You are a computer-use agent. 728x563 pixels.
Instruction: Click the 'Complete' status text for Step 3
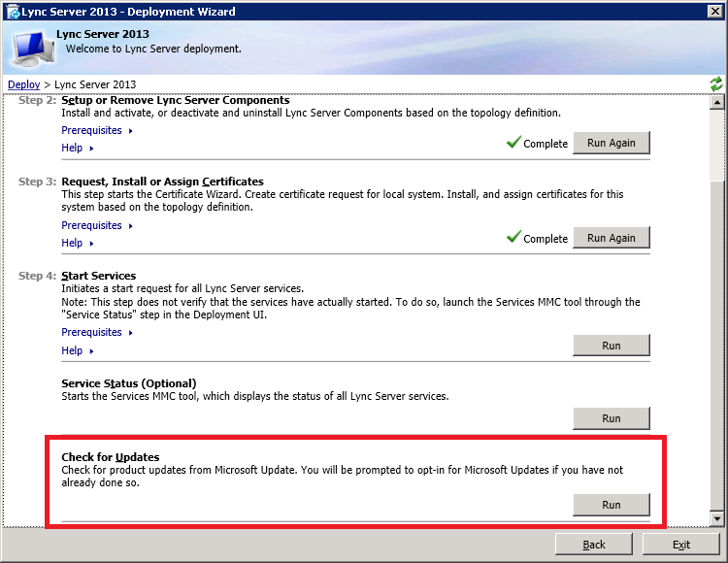546,239
